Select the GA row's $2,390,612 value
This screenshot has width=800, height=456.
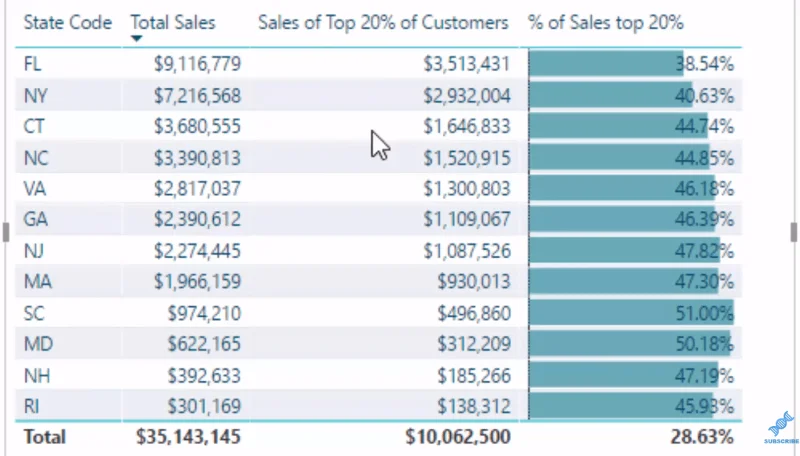coord(197,219)
